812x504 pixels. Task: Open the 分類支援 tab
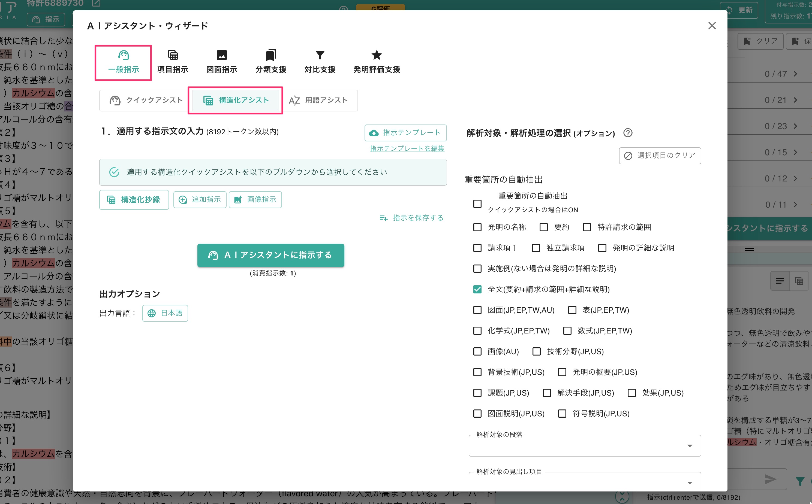tap(270, 62)
